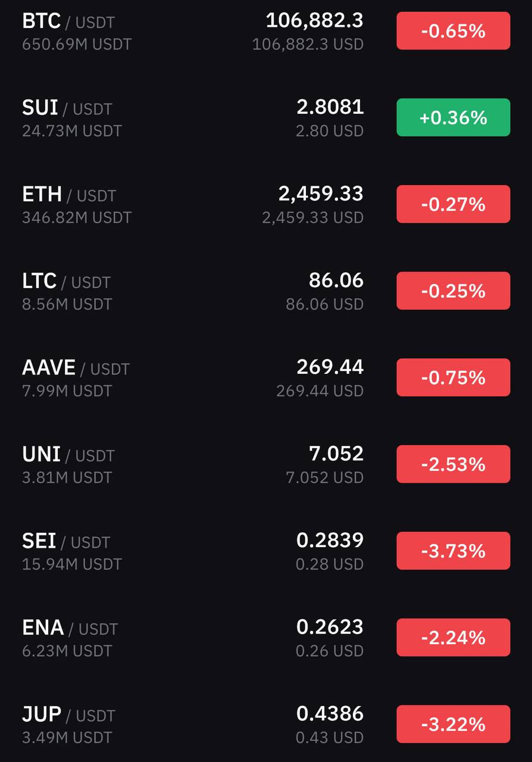Open the BTC / USDT trading pair
This screenshot has width=532, height=762.
[266, 31]
